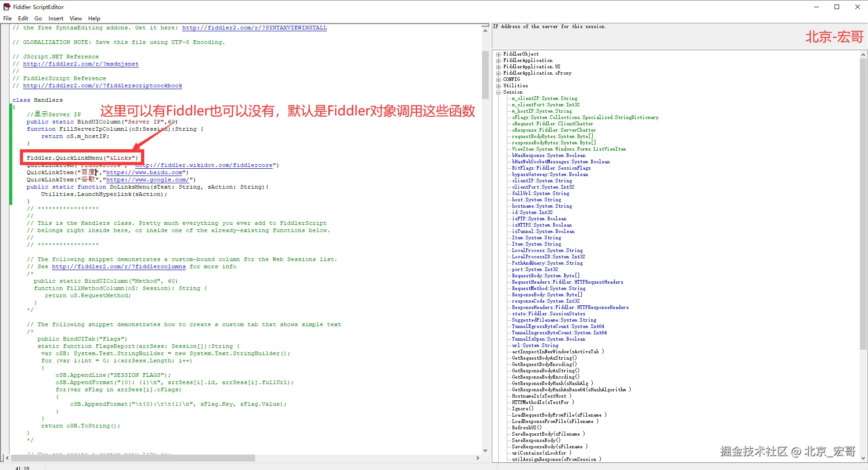Select GetRequestBodyAsString() method

click(544, 358)
